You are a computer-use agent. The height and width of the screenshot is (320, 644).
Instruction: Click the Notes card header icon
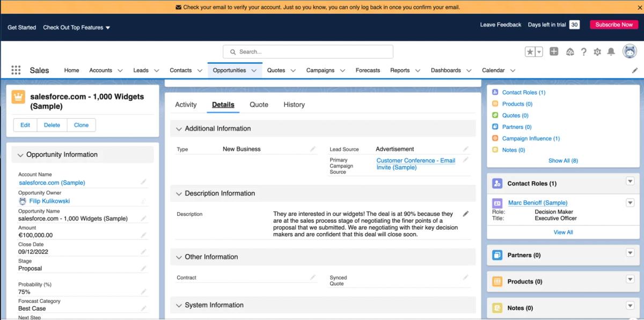497,308
